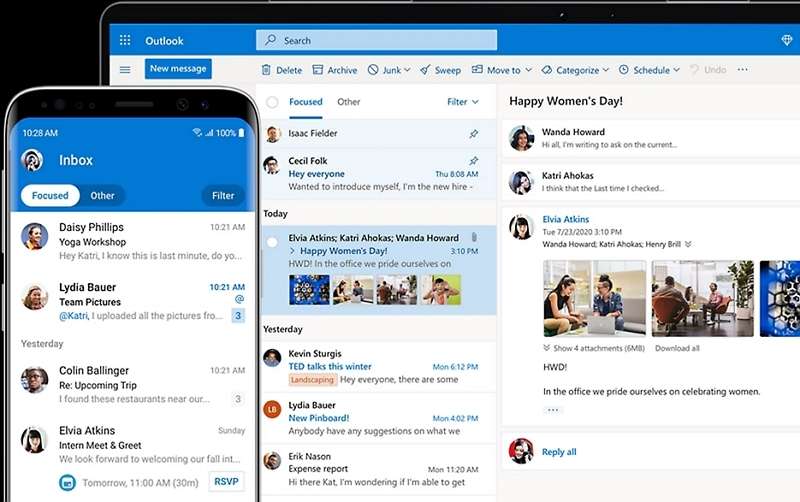This screenshot has width=800, height=502.
Task: Open the more actions ellipsis in toolbar
Action: (742, 69)
